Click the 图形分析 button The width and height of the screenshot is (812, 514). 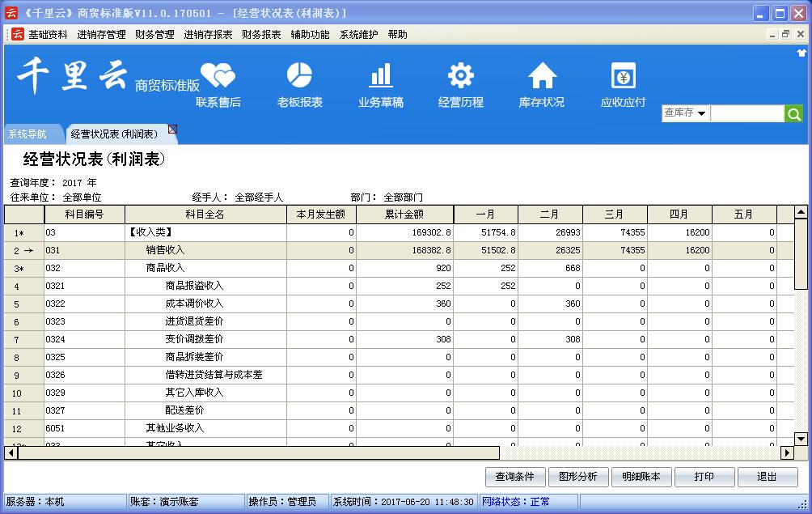pyautogui.click(x=578, y=477)
